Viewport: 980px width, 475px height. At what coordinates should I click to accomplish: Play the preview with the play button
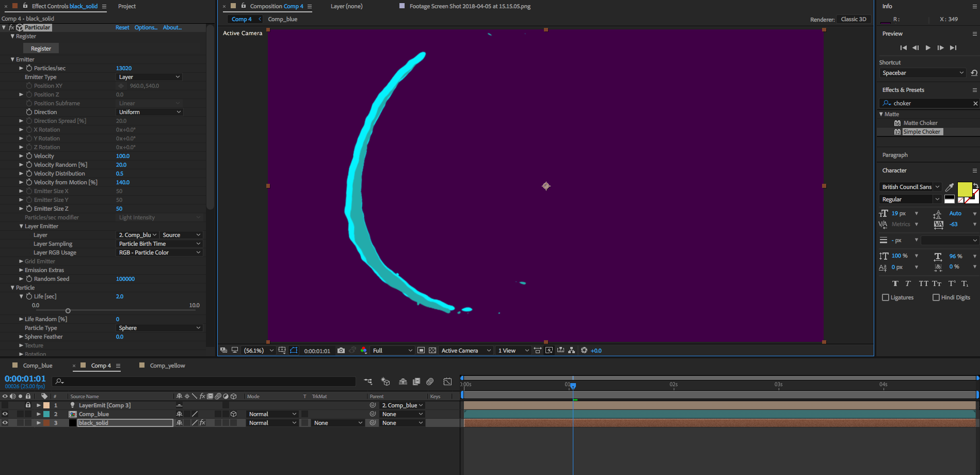point(928,47)
